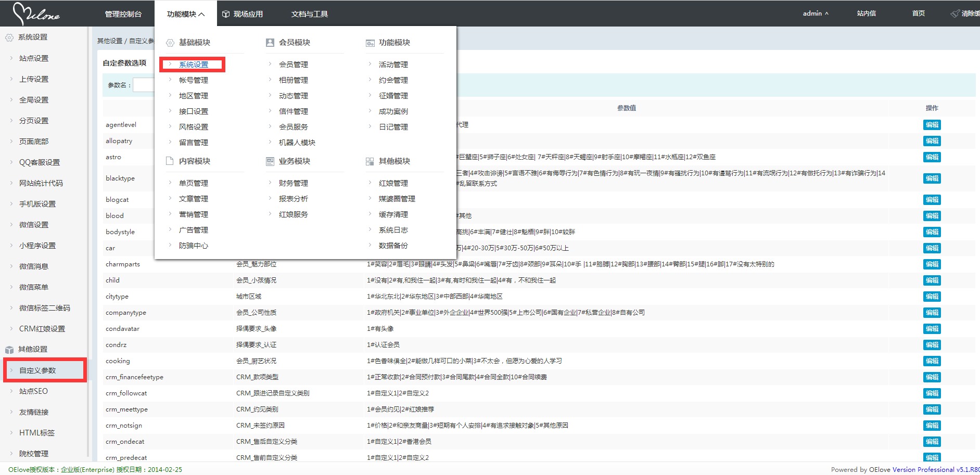
Task: Click the 其他设置 box icon in sidebar
Action: (9, 350)
